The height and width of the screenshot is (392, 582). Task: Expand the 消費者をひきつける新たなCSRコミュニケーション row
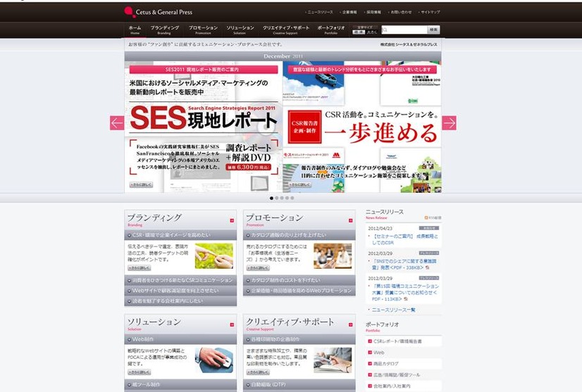pyautogui.click(x=180, y=280)
